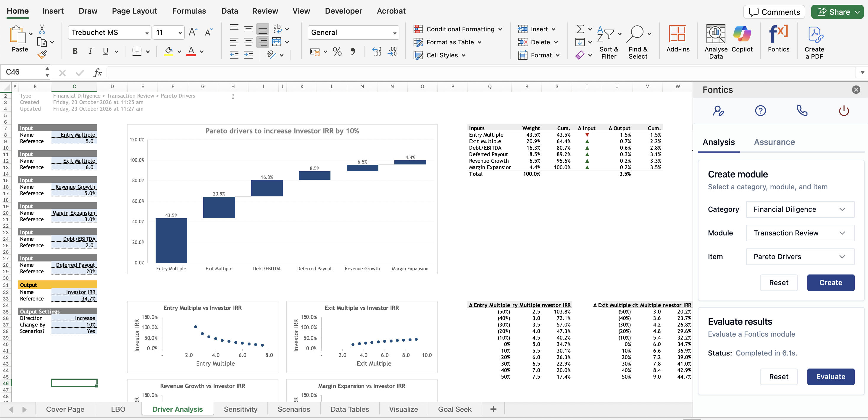
Task: Open the Category Financial Diligence dropdown
Action: coord(800,209)
